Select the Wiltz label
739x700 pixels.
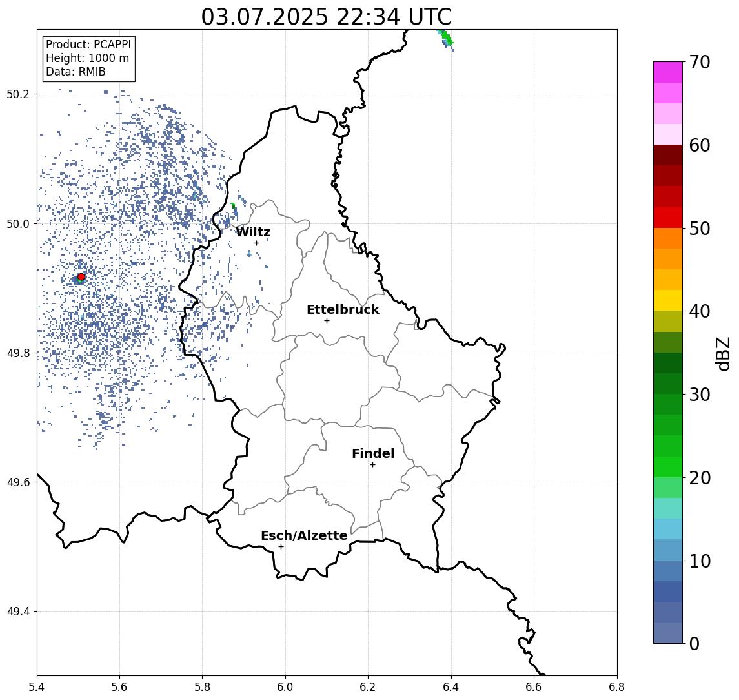(x=253, y=232)
